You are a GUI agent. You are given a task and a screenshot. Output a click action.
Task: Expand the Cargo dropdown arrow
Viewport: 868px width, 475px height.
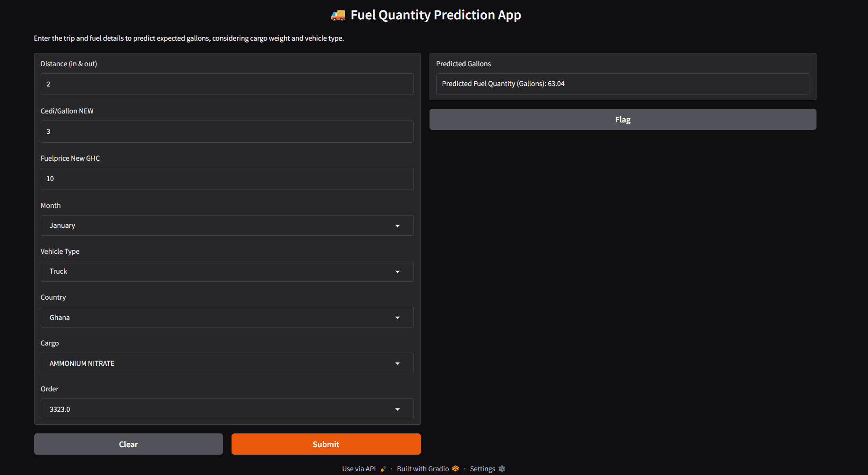coord(397,363)
